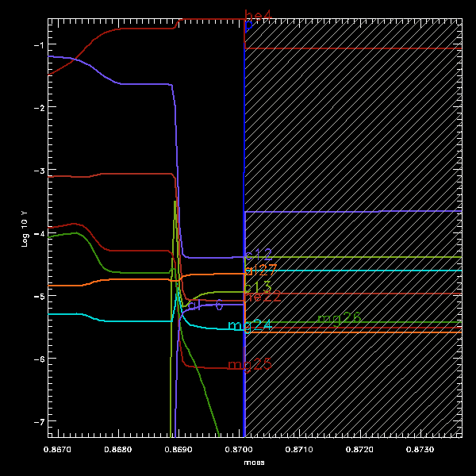
Task: Click the al27 orange label
Action: point(259,270)
